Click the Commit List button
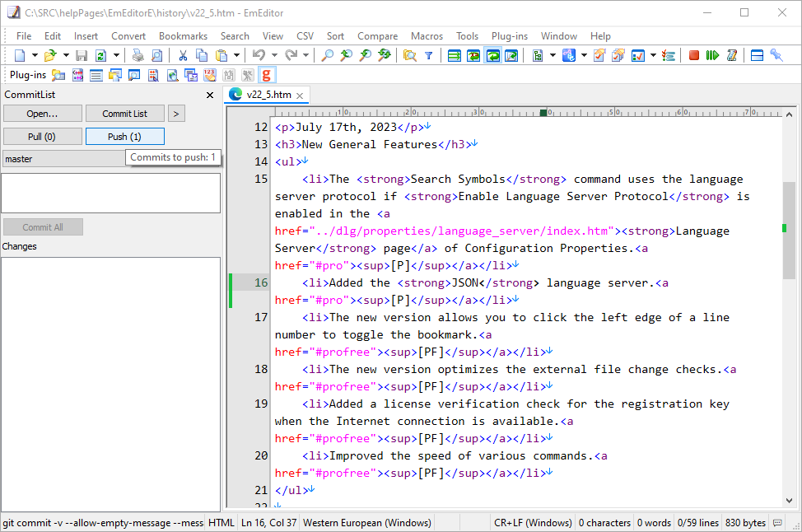802x532 pixels. tap(125, 114)
